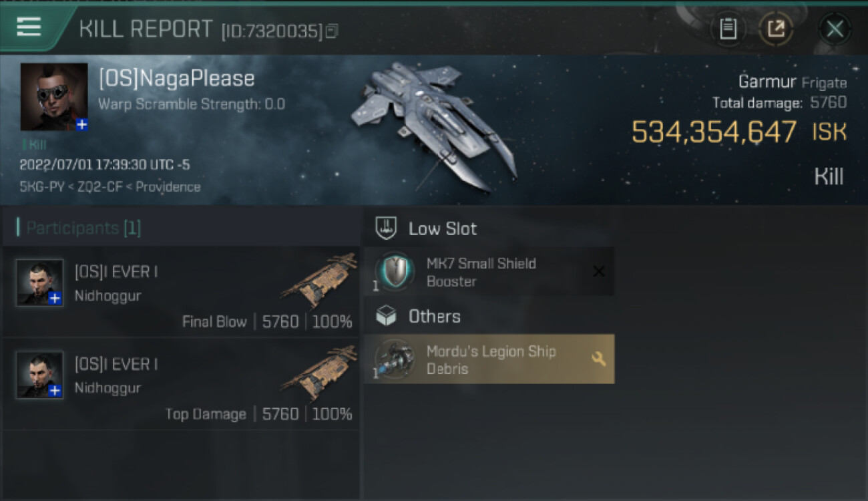
Task: Click the share export icon in header
Action: coord(776,29)
